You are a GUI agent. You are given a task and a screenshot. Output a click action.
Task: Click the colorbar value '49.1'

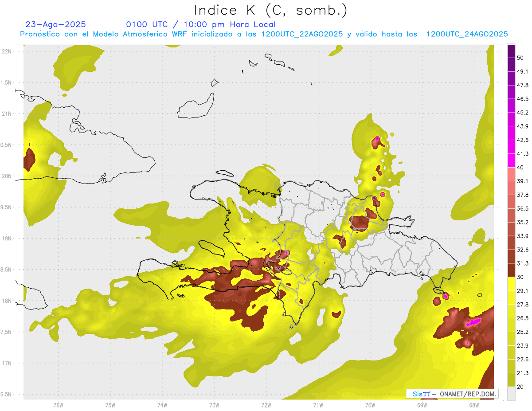pyautogui.click(x=523, y=71)
